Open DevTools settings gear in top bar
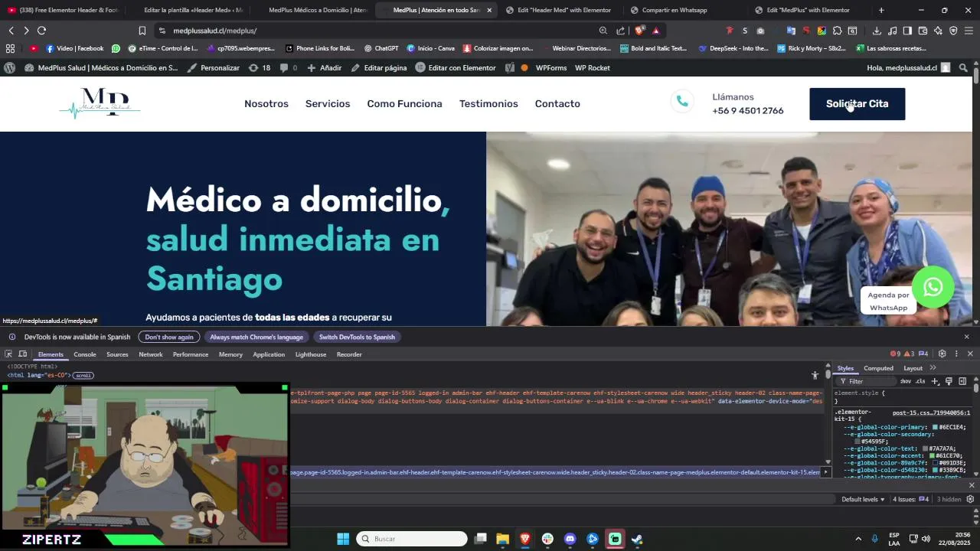The width and height of the screenshot is (980, 551). click(x=942, y=354)
